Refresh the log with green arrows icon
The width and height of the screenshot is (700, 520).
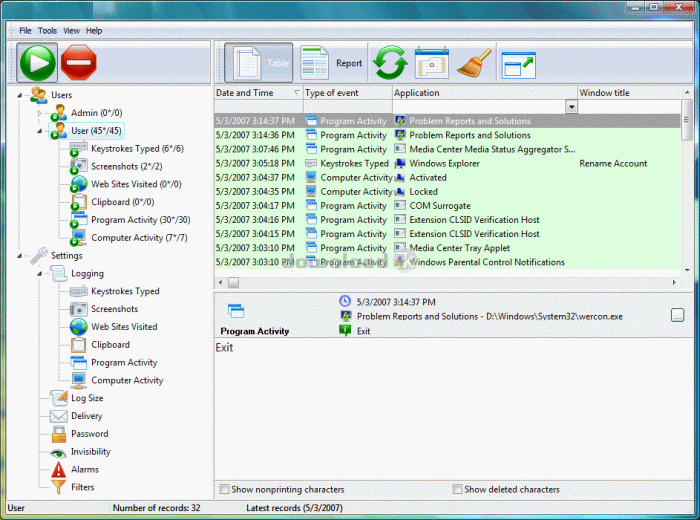[390, 63]
